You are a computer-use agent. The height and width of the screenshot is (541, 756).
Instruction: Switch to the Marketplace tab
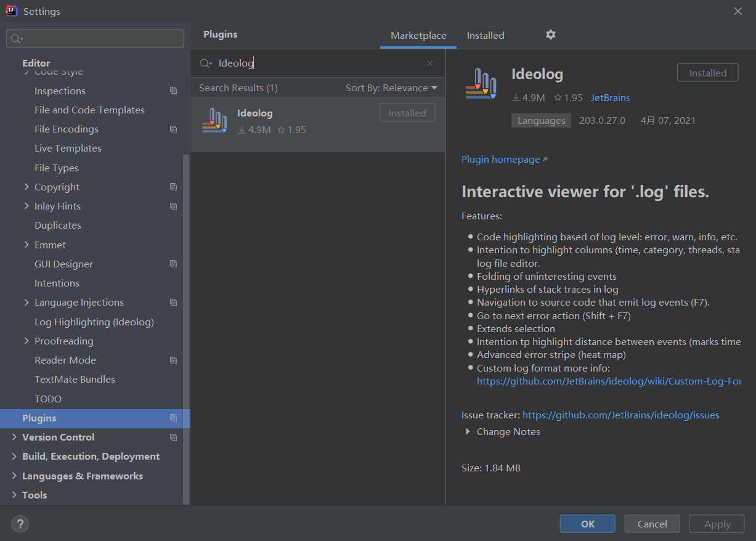[418, 36]
